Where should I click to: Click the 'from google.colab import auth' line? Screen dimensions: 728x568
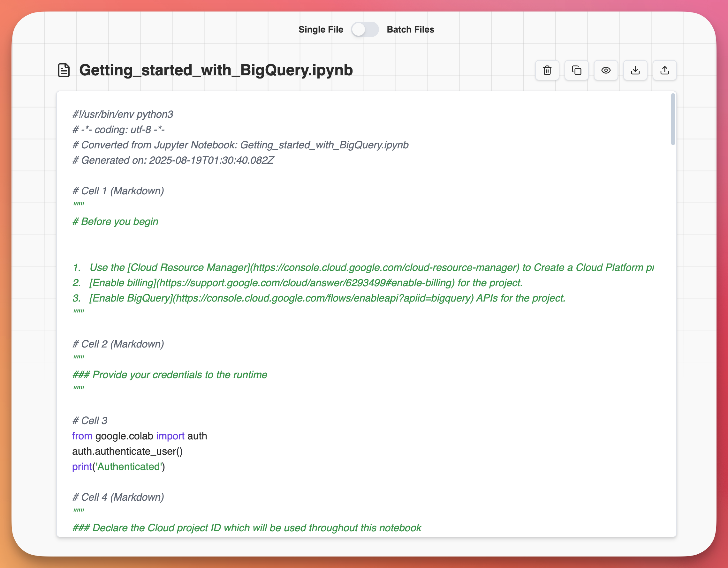click(140, 436)
